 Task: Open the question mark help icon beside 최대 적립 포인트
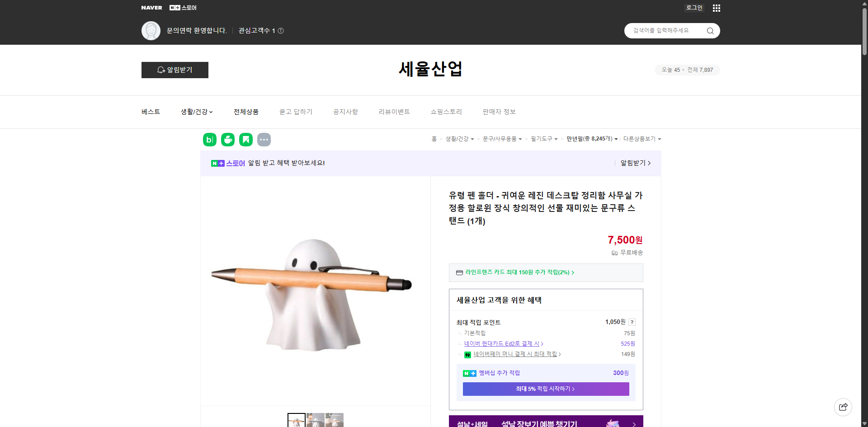click(x=632, y=322)
